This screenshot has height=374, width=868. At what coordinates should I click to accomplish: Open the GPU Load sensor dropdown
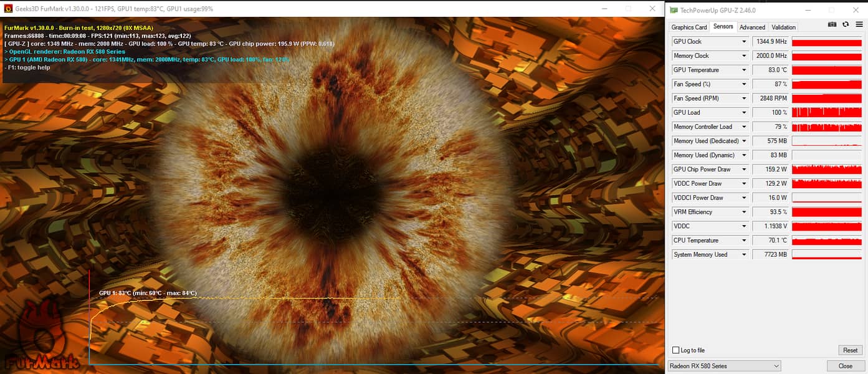click(x=743, y=113)
